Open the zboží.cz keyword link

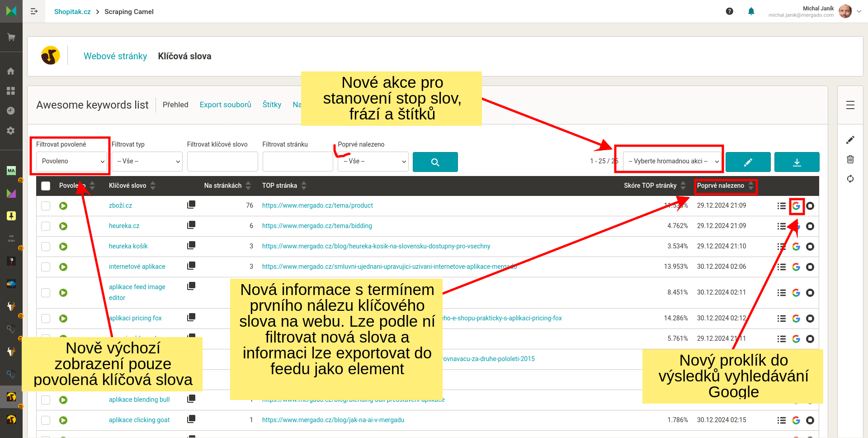120,205
